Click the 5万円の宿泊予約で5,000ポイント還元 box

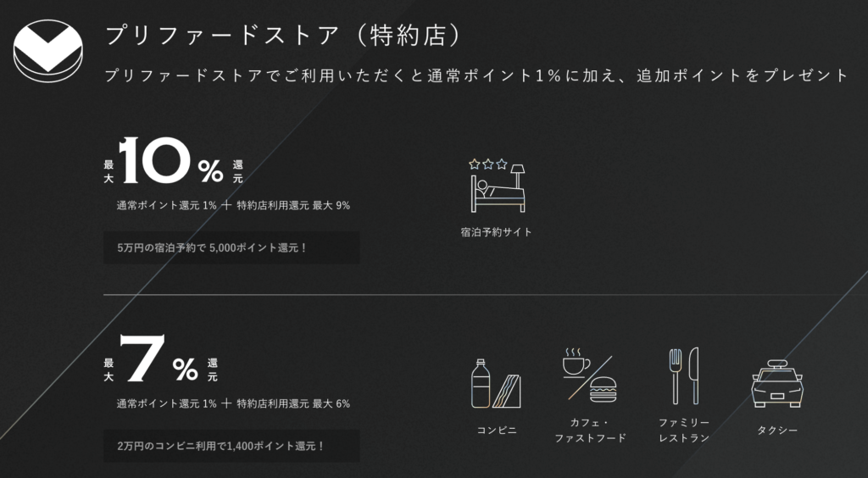[231, 247]
